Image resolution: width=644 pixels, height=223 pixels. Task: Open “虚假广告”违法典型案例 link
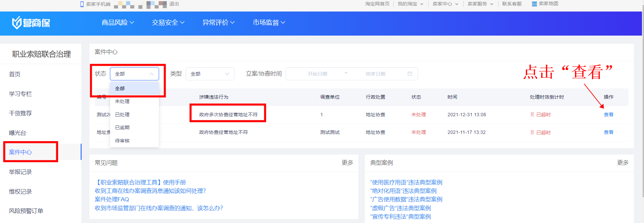coord(400,208)
